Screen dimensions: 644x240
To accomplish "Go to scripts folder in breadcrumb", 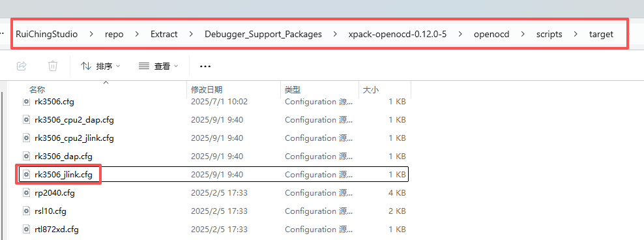I will 549,34.
